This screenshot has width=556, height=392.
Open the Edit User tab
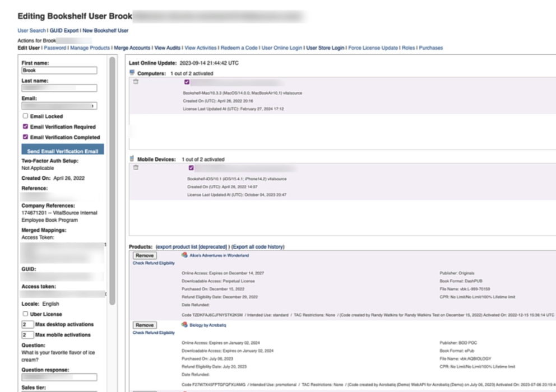(29, 48)
